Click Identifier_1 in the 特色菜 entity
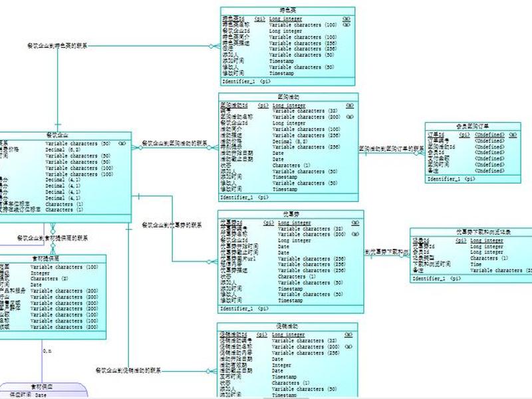532x399 pixels. pos(238,81)
